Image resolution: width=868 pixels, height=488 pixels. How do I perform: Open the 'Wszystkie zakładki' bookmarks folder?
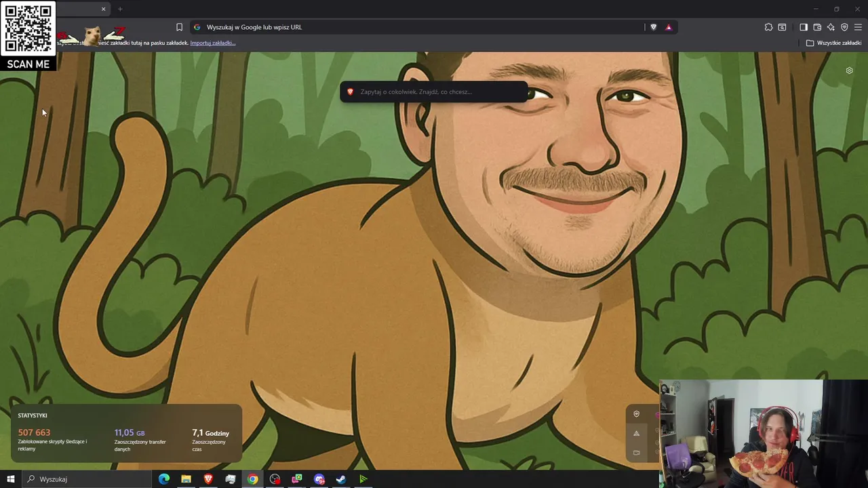tap(833, 43)
